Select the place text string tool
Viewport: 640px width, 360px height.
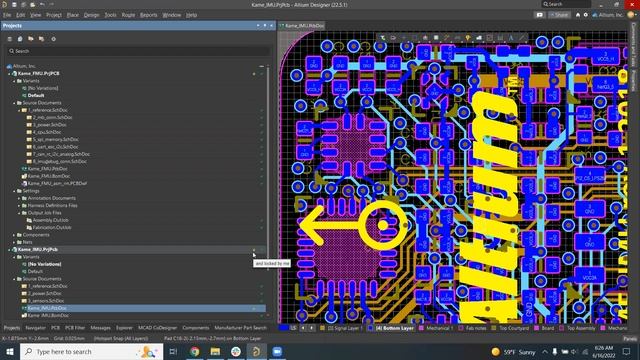point(511,38)
